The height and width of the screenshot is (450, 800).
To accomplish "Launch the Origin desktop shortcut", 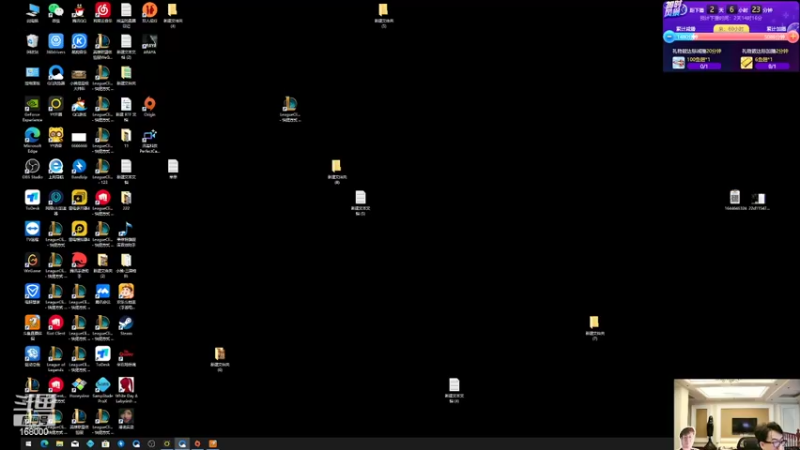I will coord(149,106).
